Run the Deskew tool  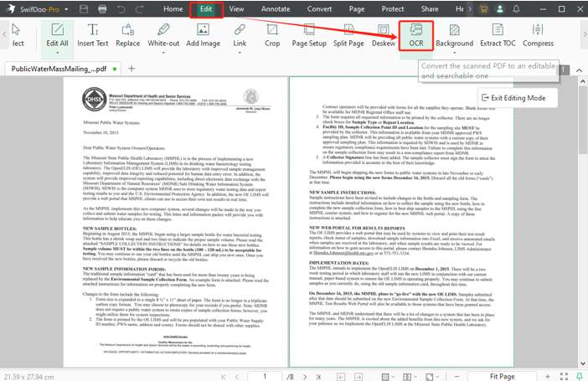click(384, 36)
